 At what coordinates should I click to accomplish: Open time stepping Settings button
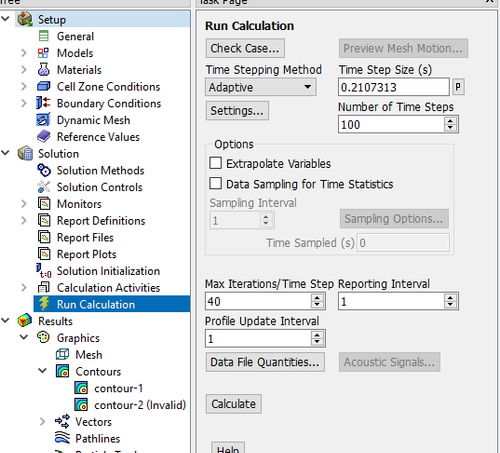237,110
